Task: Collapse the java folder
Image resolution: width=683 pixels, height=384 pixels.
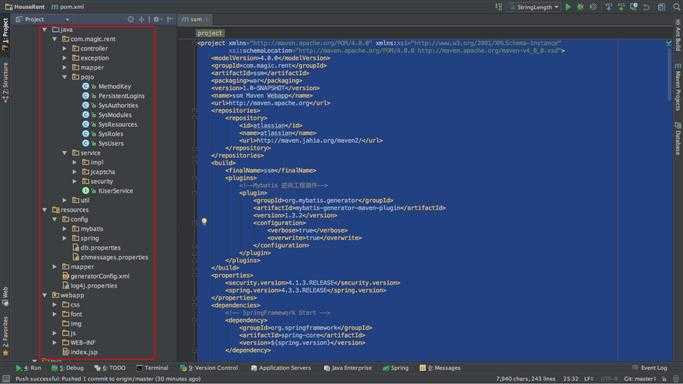Action: point(44,30)
